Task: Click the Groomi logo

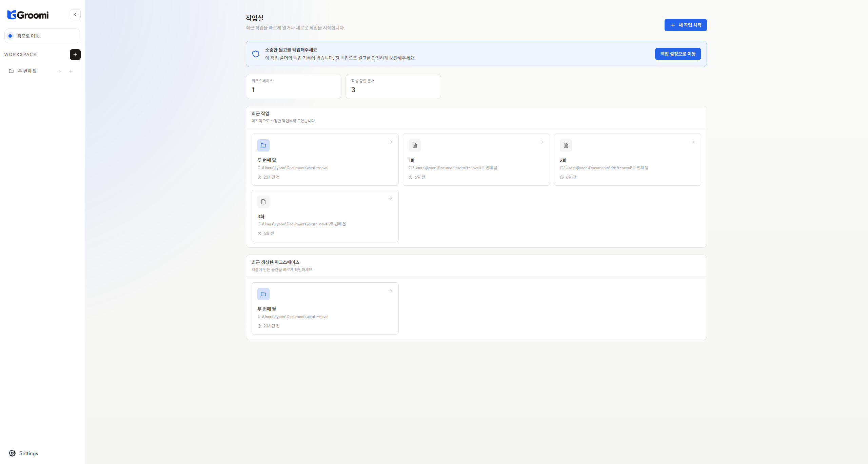Action: coord(28,15)
